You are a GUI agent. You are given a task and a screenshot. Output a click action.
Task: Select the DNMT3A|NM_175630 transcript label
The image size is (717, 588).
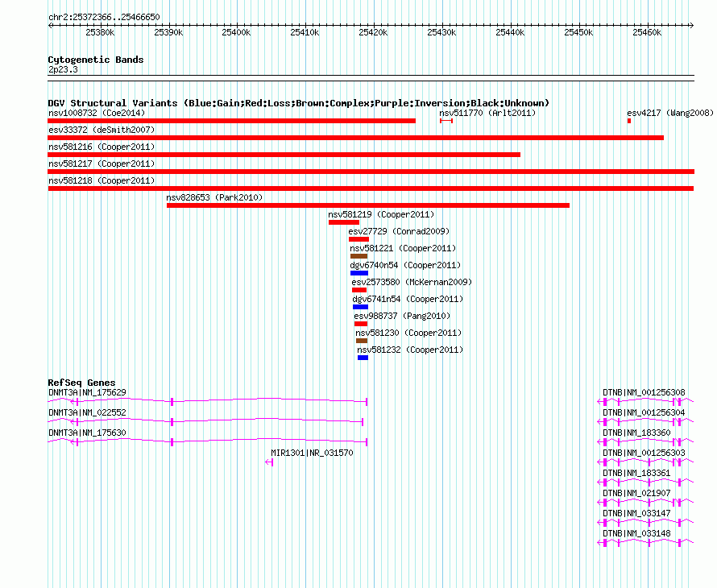[x=87, y=433]
